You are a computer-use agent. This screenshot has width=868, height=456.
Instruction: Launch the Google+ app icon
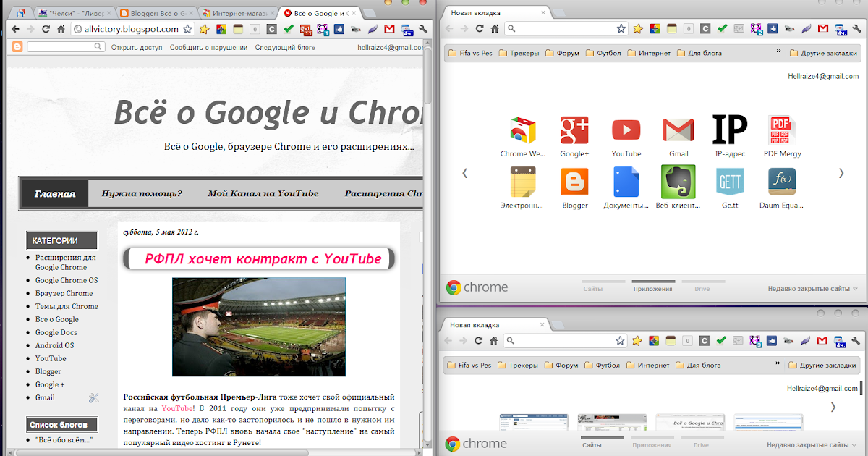[574, 130]
